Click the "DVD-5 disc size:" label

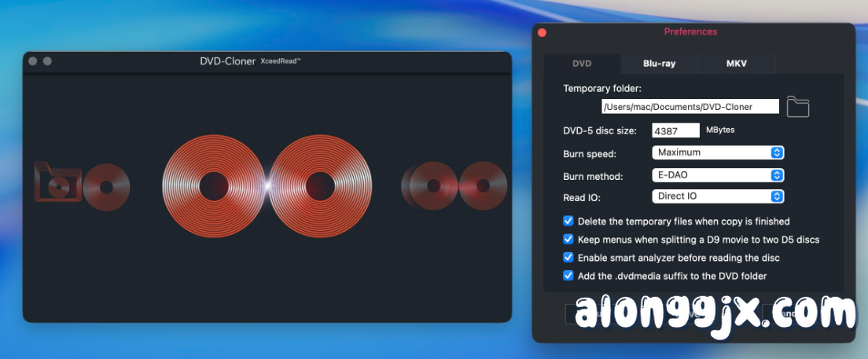pos(600,132)
